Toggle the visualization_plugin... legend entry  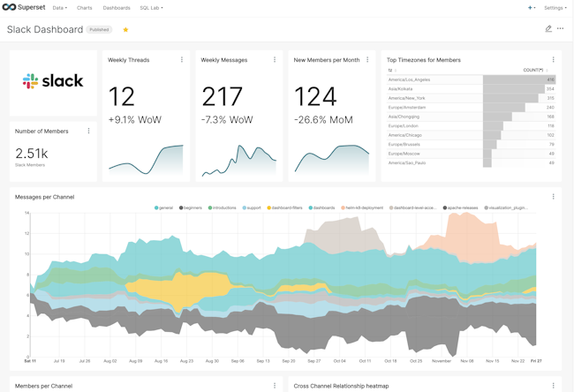(506, 207)
